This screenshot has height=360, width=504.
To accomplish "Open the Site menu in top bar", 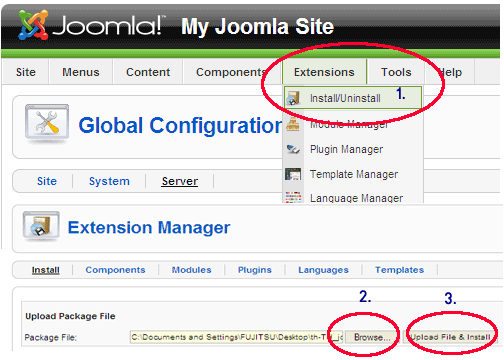I will pos(26,72).
